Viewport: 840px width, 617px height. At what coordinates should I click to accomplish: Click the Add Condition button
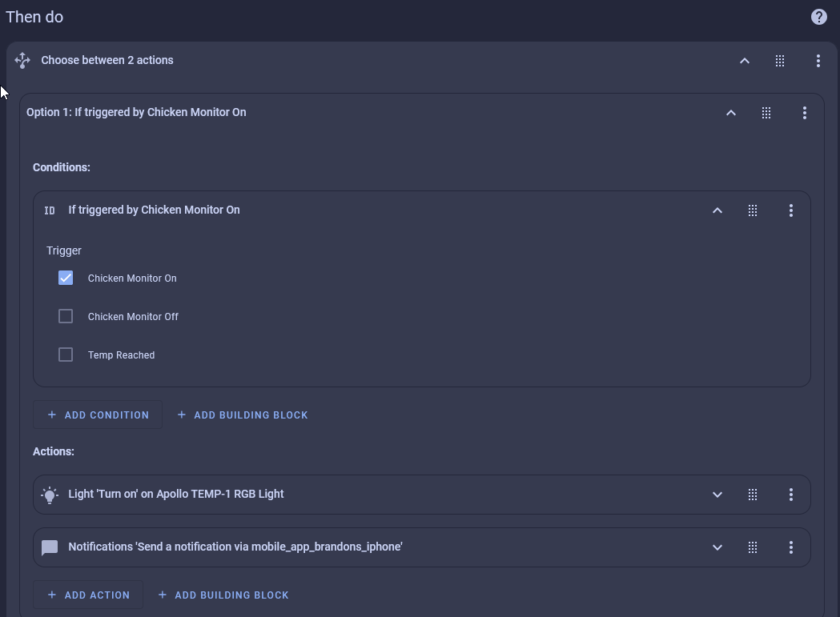[x=98, y=415]
